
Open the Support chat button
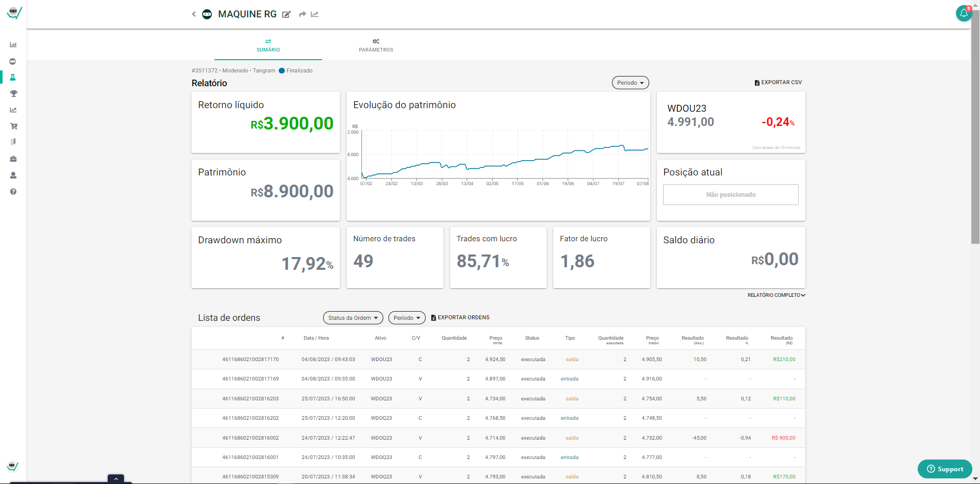945,469
